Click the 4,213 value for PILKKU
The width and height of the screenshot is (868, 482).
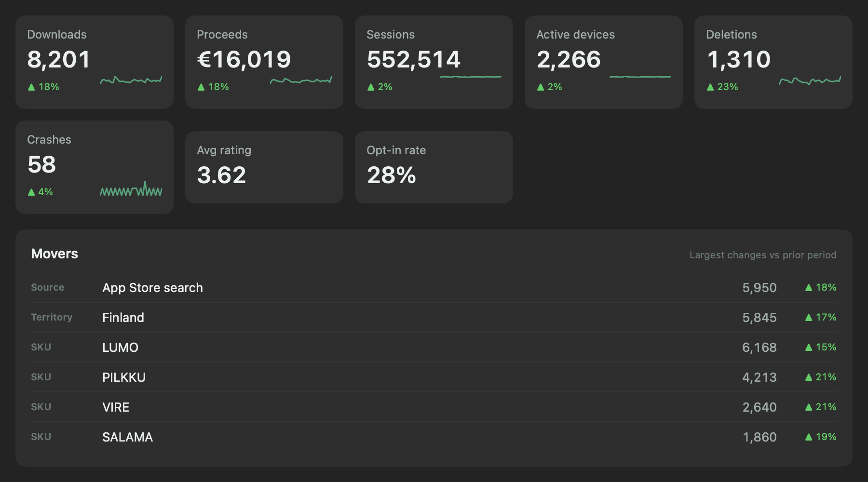[759, 377]
